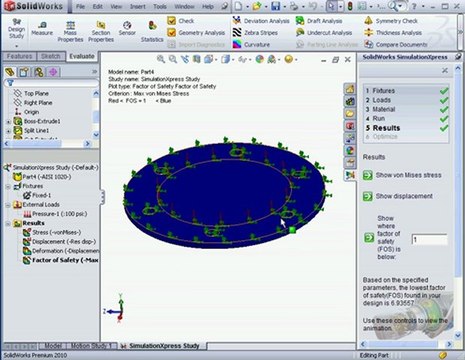465x360 pixels.
Task: Click Show von Mises stress
Action: [402, 175]
